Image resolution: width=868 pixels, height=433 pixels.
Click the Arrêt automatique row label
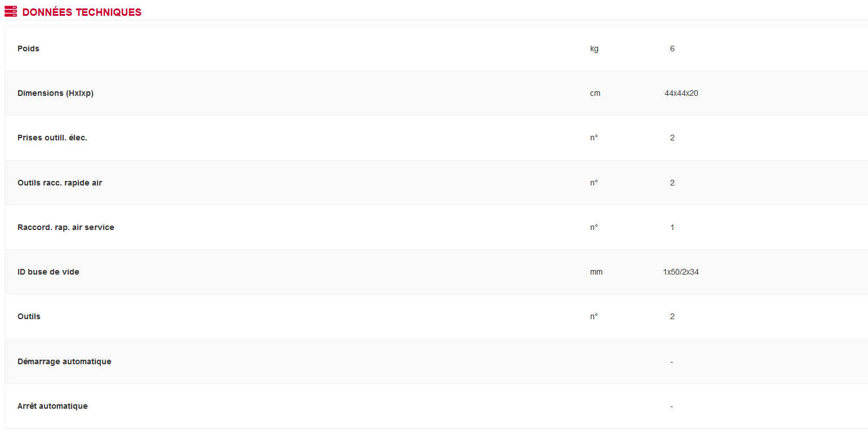coord(52,406)
